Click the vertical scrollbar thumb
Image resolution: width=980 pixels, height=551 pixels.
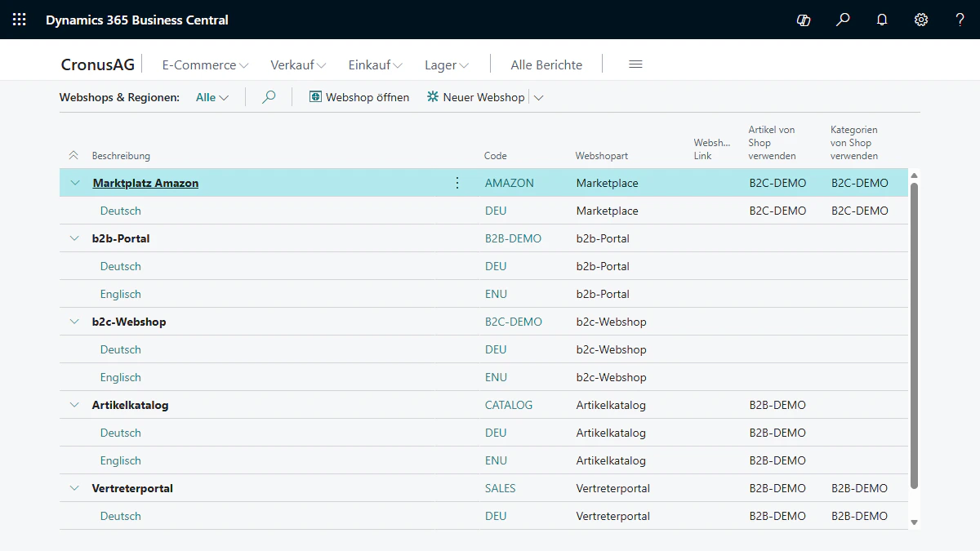point(914,335)
